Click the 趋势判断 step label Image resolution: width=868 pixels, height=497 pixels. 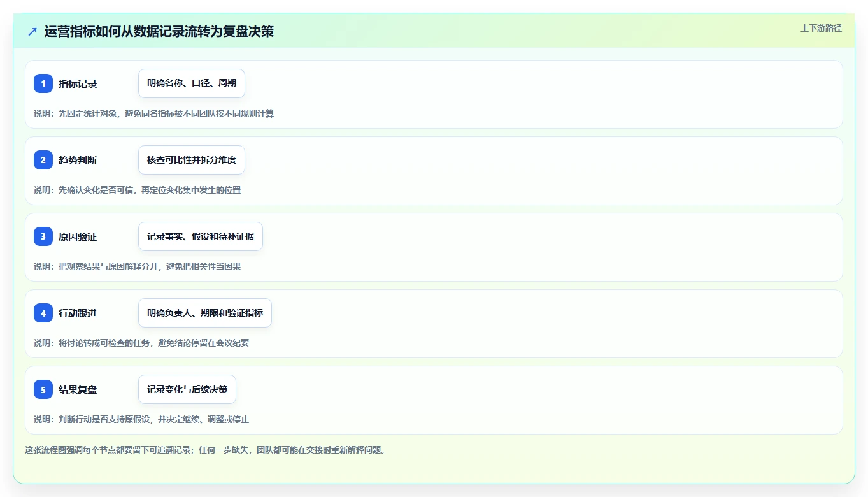[78, 160]
